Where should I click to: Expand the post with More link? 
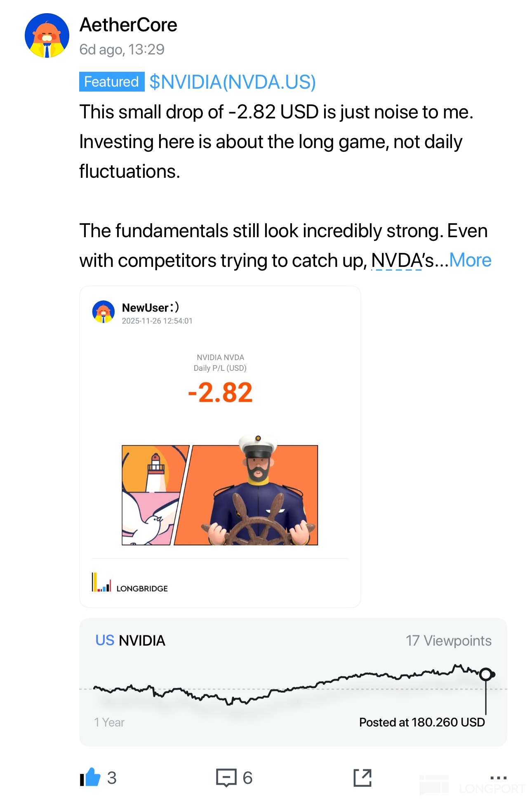tap(470, 260)
